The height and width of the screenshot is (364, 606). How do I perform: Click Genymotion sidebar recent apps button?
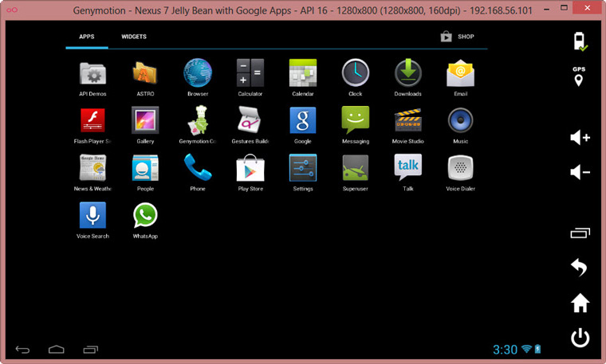580,233
